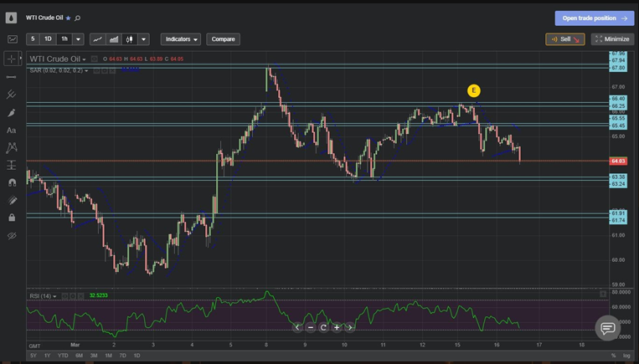Click the Minimize chart button
639x364 pixels.
pyautogui.click(x=612, y=39)
